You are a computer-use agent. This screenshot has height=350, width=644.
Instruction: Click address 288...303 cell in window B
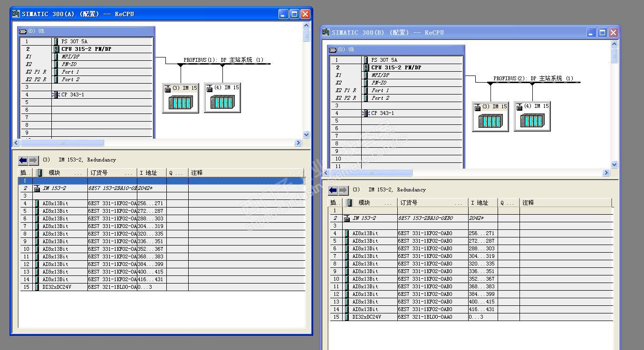(483, 248)
